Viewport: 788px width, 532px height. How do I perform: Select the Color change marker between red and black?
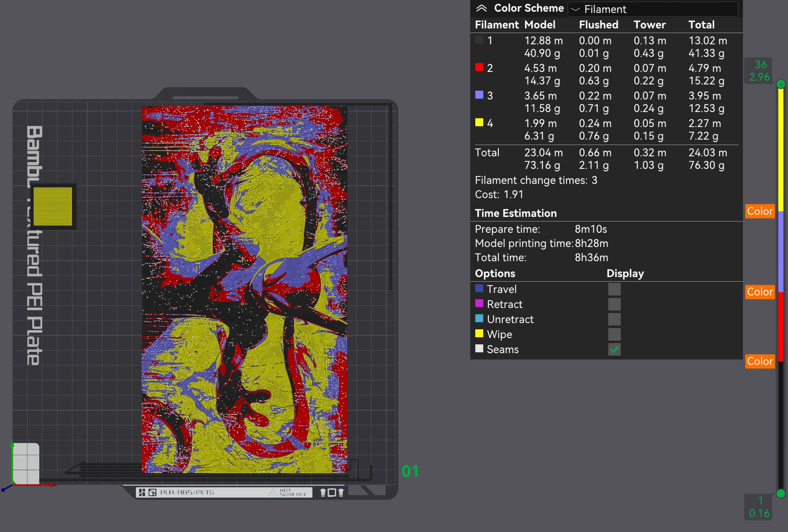(760, 361)
